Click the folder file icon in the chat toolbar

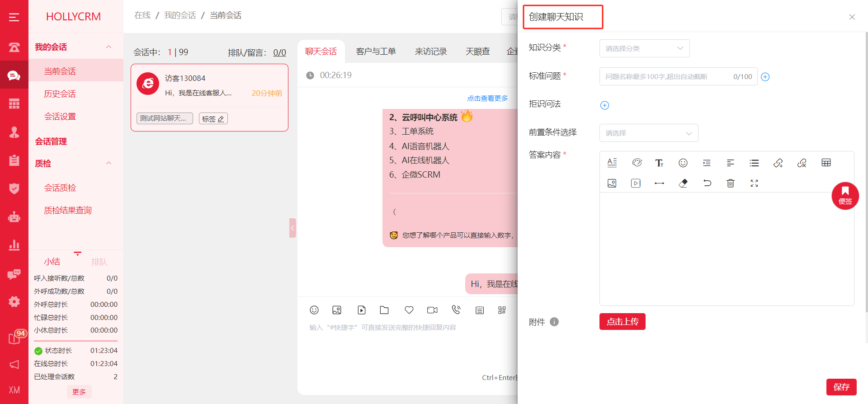(384, 310)
